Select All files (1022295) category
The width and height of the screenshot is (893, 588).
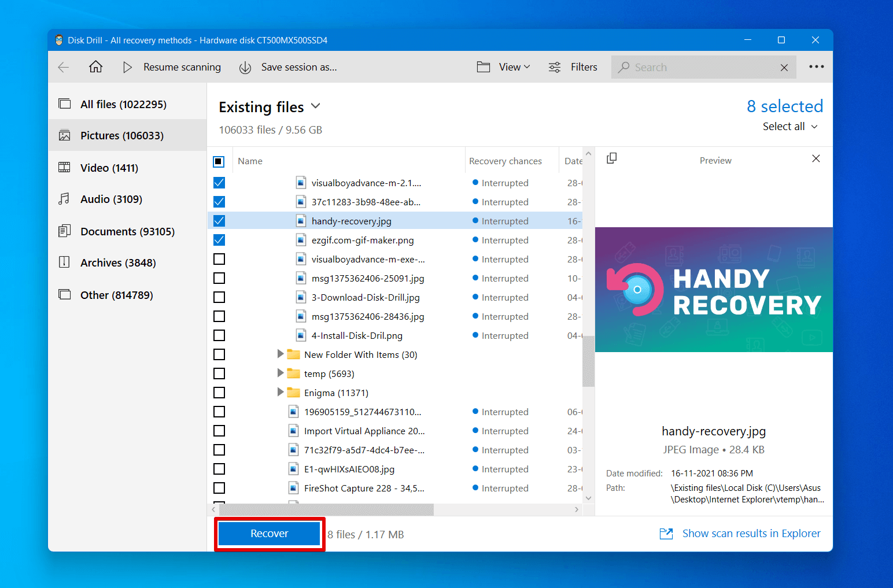pyautogui.click(x=127, y=104)
